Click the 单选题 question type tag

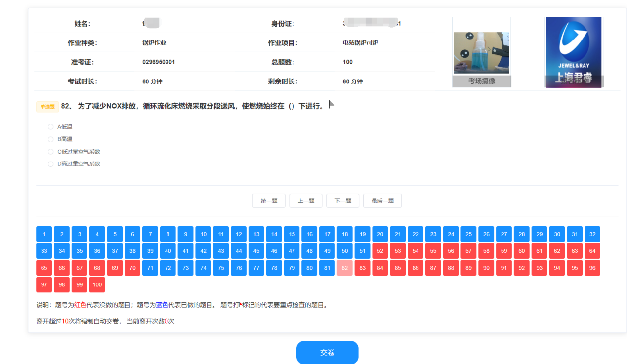47,107
